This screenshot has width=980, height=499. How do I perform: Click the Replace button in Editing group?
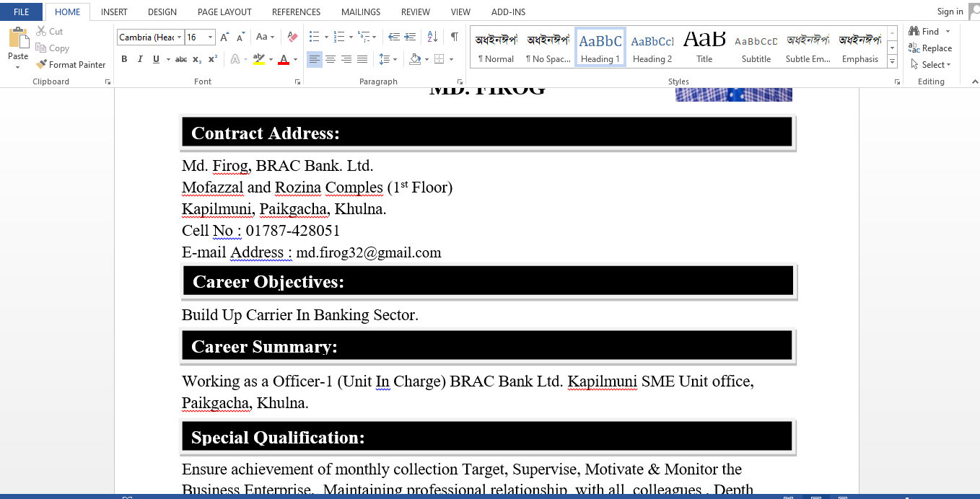[x=931, y=48]
